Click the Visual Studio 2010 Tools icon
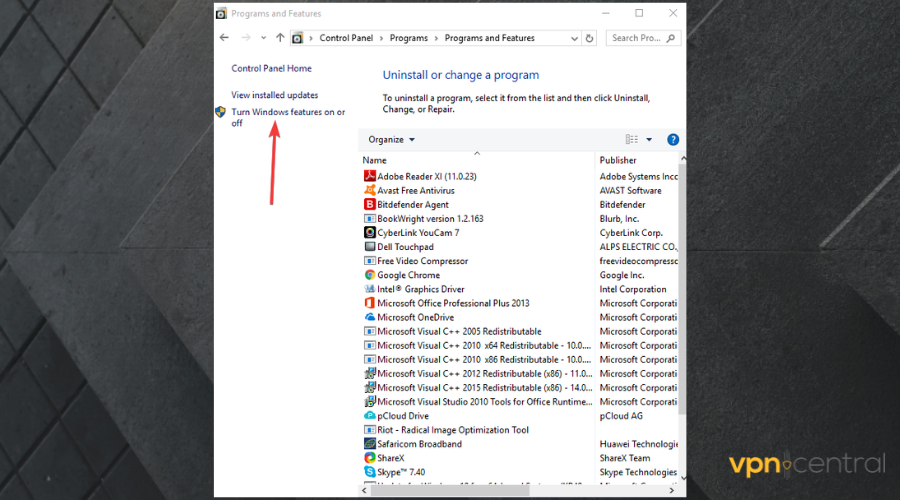 pos(370,402)
